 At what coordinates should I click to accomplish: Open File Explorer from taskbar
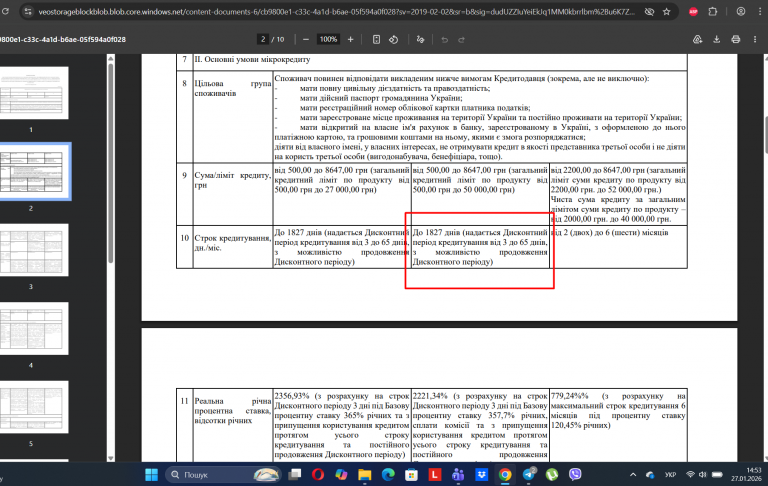point(365,474)
